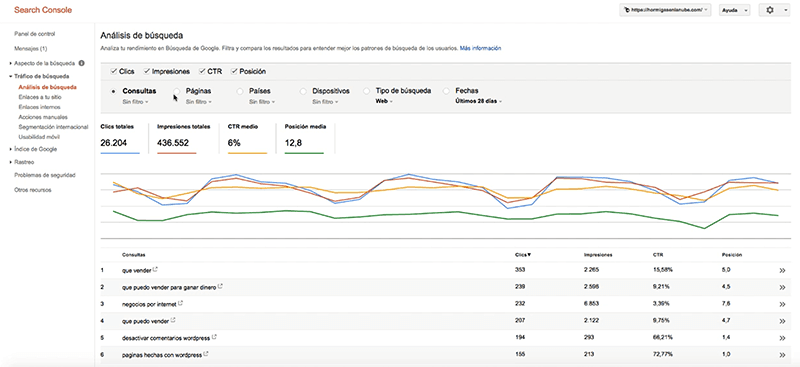Expand details arrows for 'paginas hechas con wordpress' row
The width and height of the screenshot is (800, 367).
[x=782, y=355]
